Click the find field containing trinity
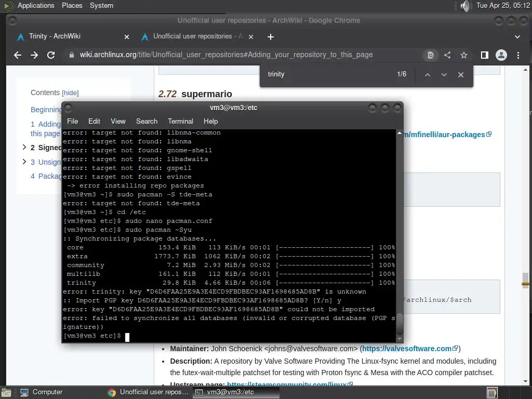The width and height of the screenshot is (532, 399). (x=329, y=74)
